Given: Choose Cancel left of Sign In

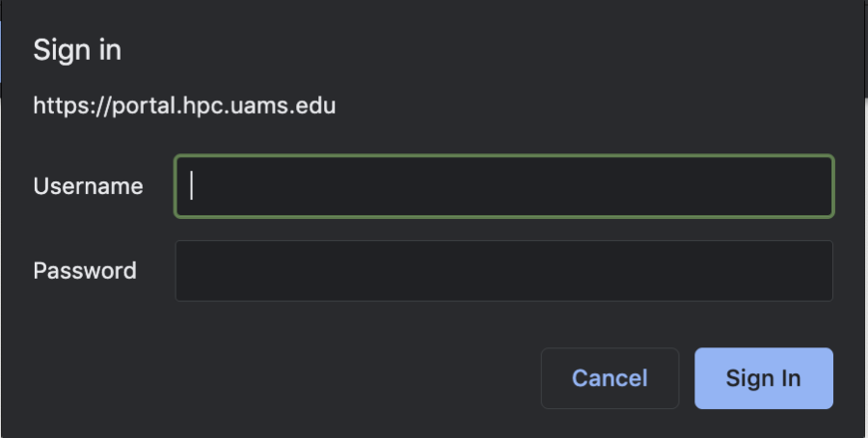Looking at the screenshot, I should coord(610,378).
